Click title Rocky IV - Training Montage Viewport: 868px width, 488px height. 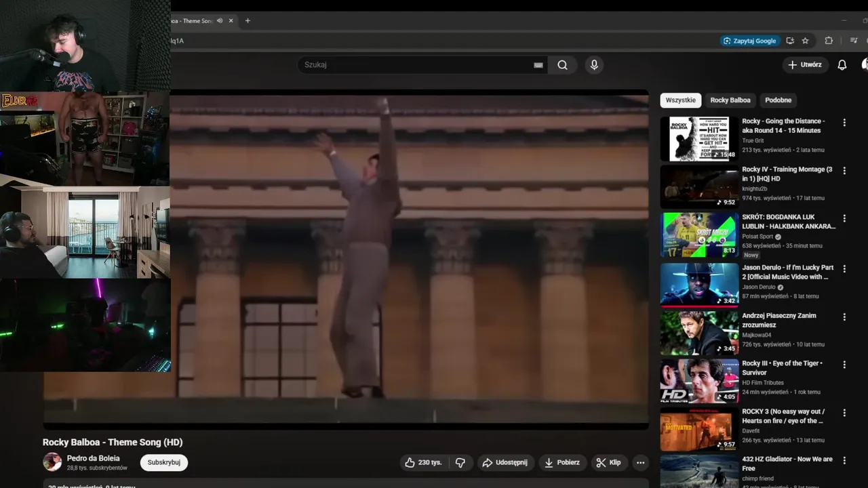[787, 174]
